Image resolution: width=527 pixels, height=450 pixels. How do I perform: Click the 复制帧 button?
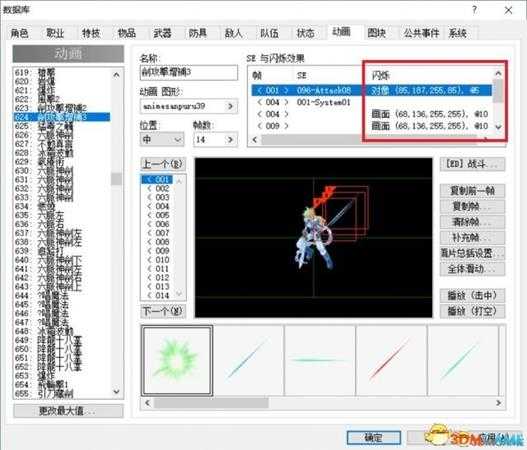472,206
